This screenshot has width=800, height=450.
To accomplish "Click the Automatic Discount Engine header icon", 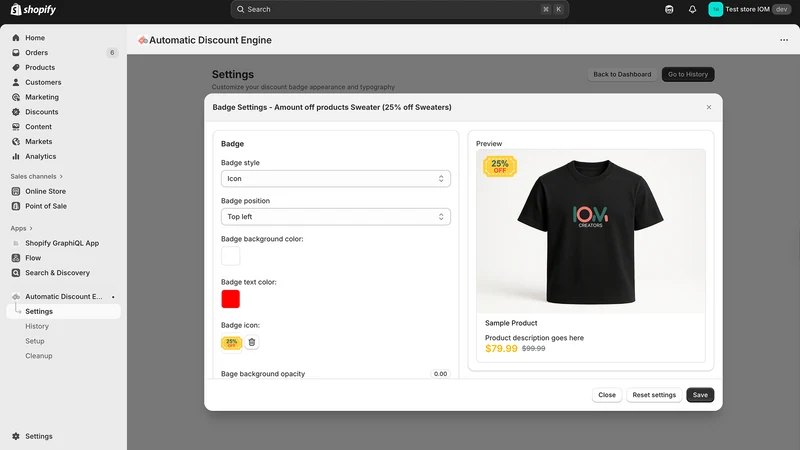I will tap(142, 40).
